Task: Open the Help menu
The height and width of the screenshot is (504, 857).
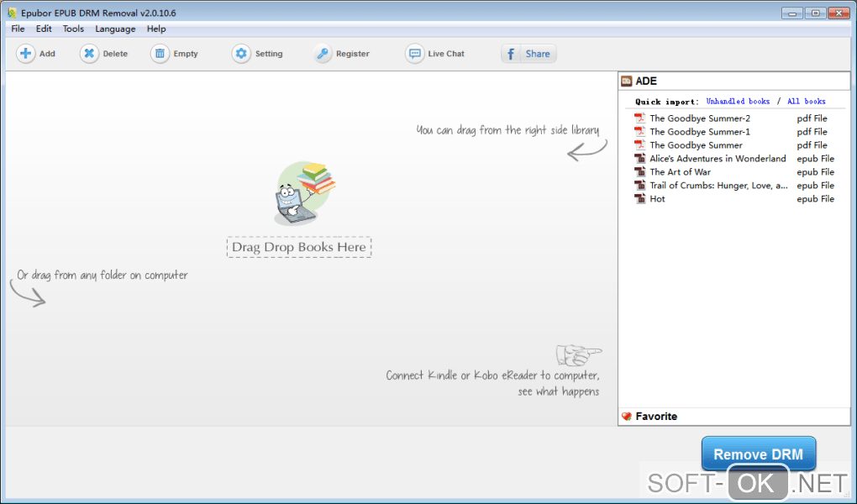Action: (156, 29)
